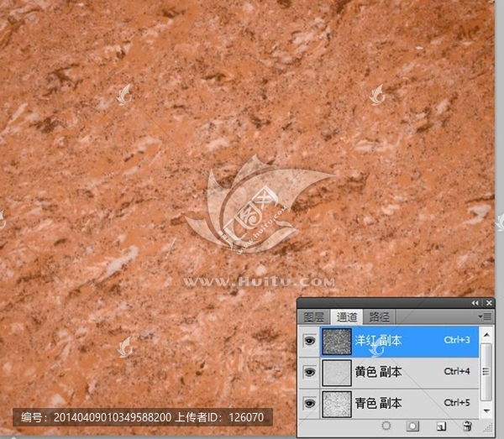Image resolution: width=504 pixels, height=439 pixels.
Task: Select the 通道 tab
Action: pos(346,317)
